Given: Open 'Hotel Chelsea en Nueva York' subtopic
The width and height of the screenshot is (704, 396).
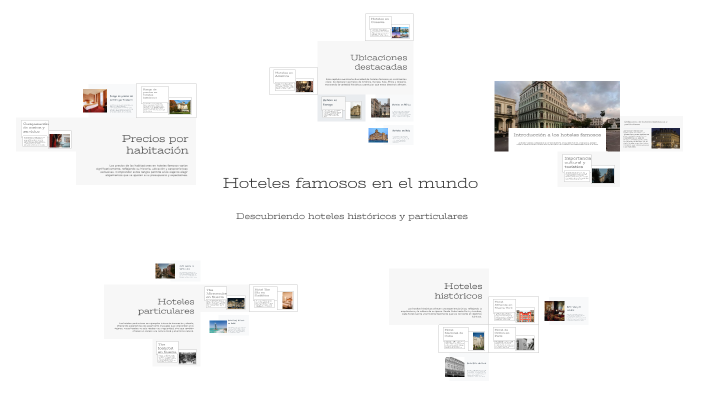Looking at the screenshot, I should pyautogui.click(x=513, y=311).
